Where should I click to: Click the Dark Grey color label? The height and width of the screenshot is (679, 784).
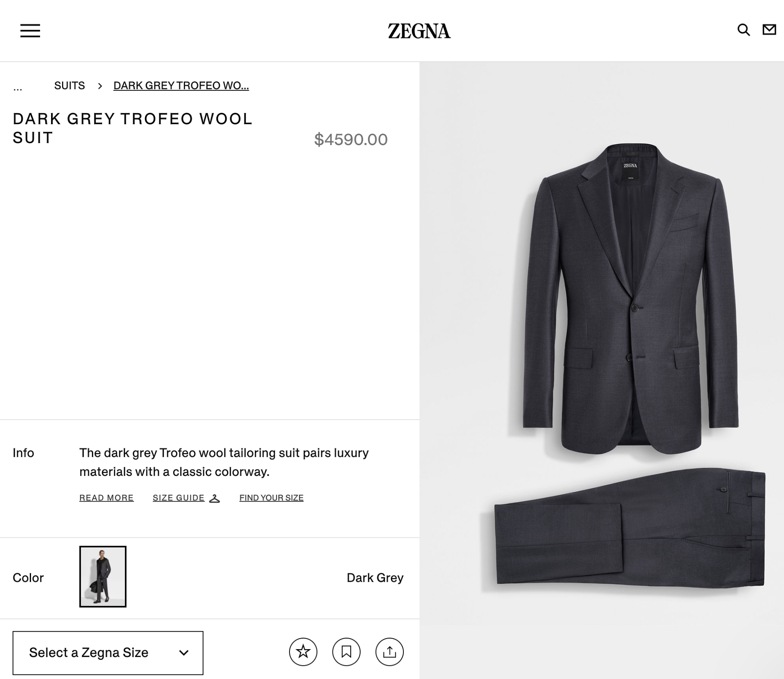pos(375,577)
